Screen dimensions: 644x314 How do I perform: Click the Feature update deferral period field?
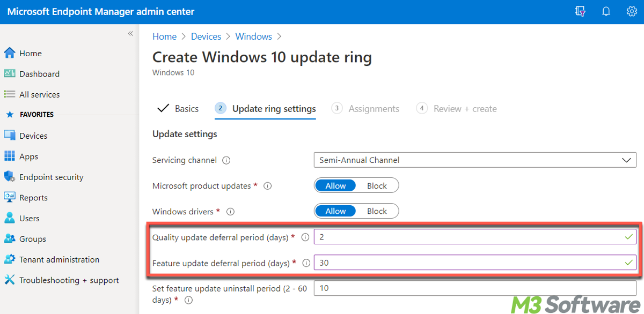475,263
